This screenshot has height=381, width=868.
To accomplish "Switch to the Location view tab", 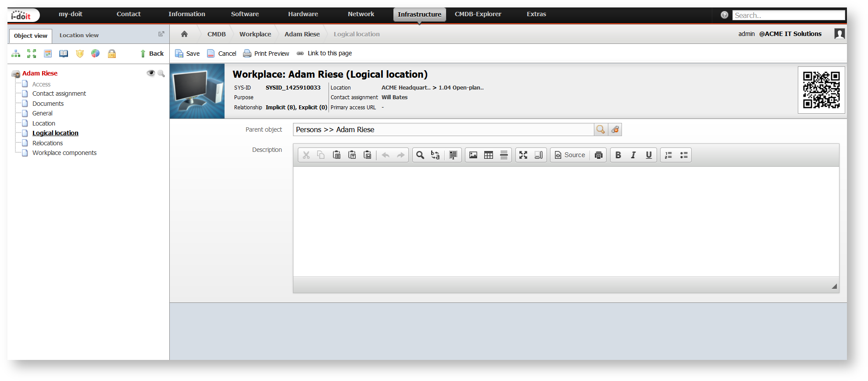I will point(79,35).
